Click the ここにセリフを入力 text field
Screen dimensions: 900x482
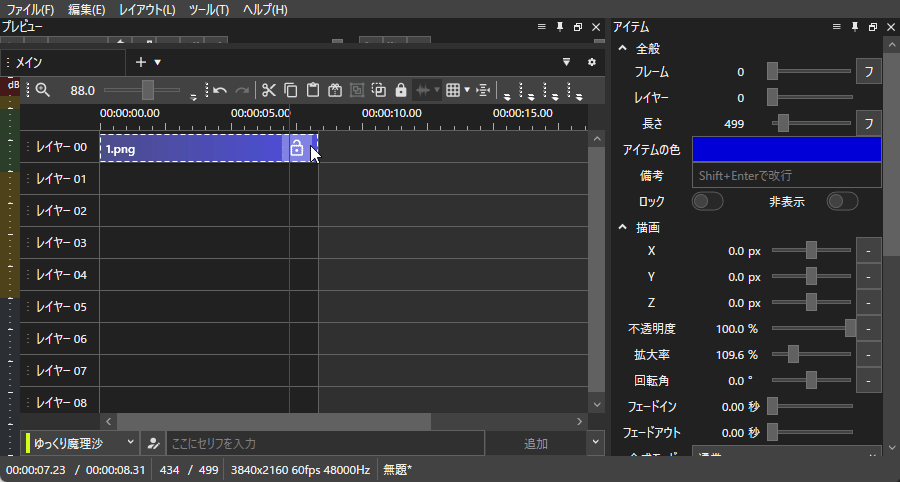[325, 443]
